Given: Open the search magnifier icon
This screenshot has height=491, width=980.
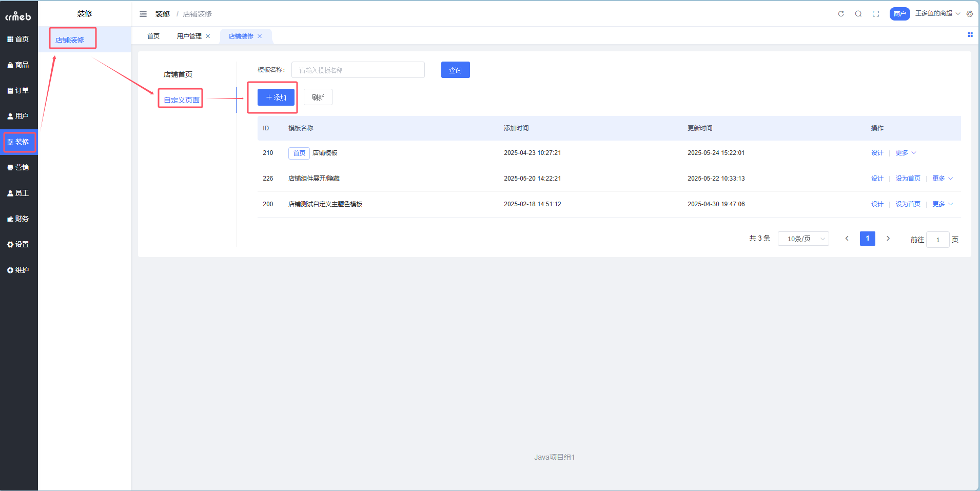Looking at the screenshot, I should [x=858, y=14].
